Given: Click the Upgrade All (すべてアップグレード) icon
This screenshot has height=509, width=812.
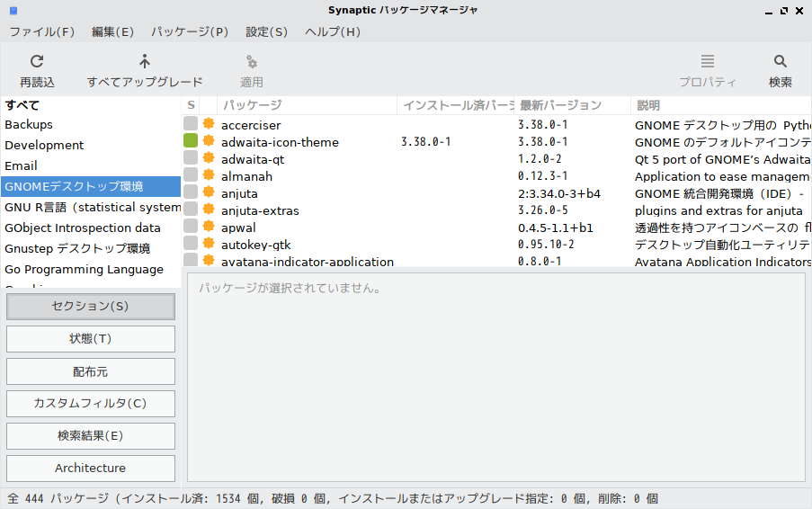Looking at the screenshot, I should click(145, 61).
